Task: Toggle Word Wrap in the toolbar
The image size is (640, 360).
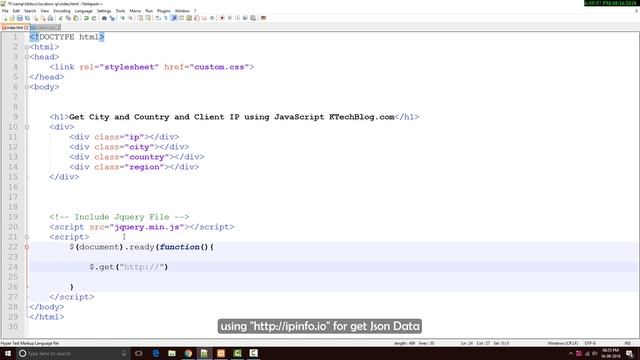Action: 158,18
